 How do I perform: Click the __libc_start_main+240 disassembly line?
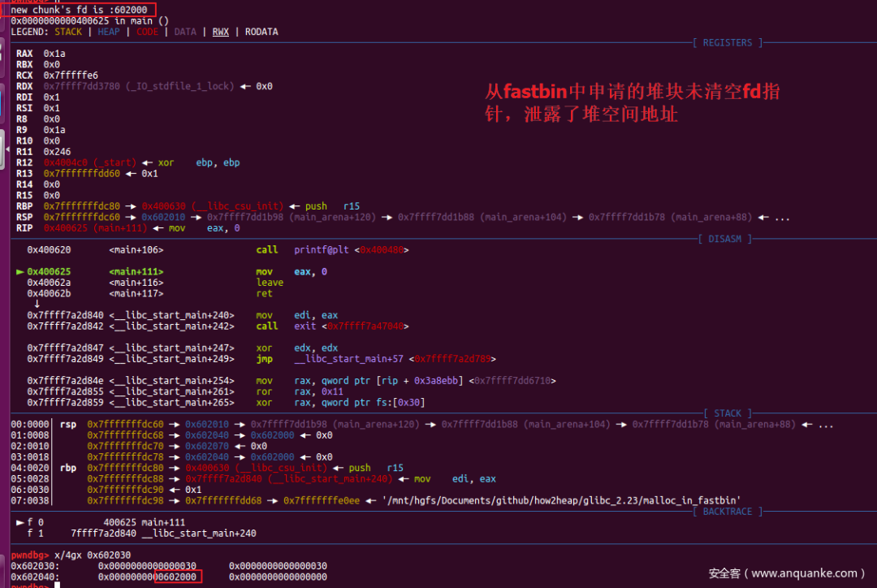(x=183, y=316)
